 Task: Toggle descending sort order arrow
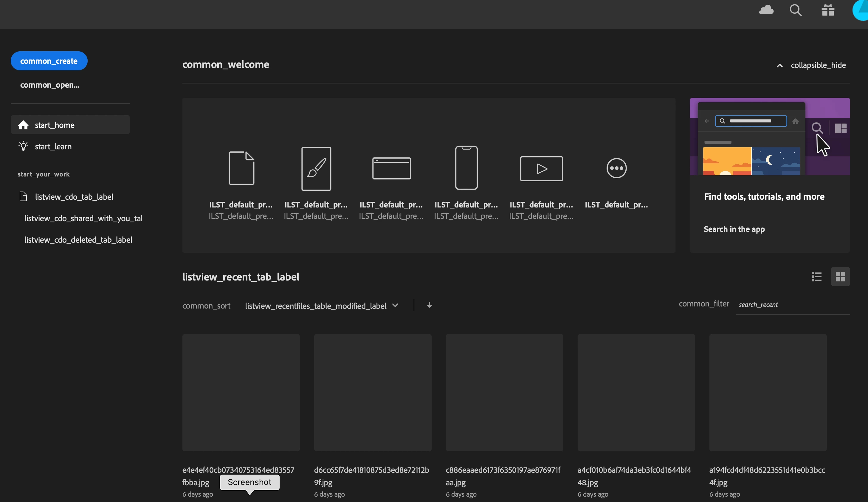point(429,305)
